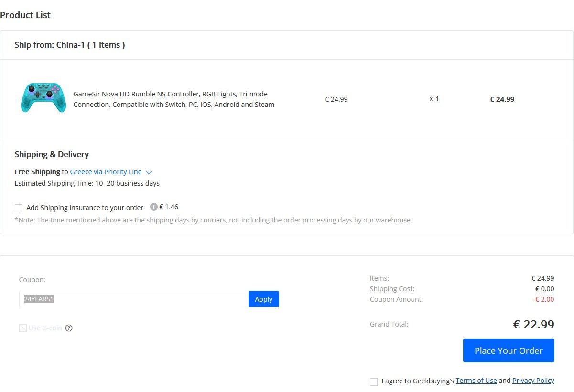574x392 pixels.
Task: Select the Shipping Cost value € 0.00
Action: [x=545, y=289]
